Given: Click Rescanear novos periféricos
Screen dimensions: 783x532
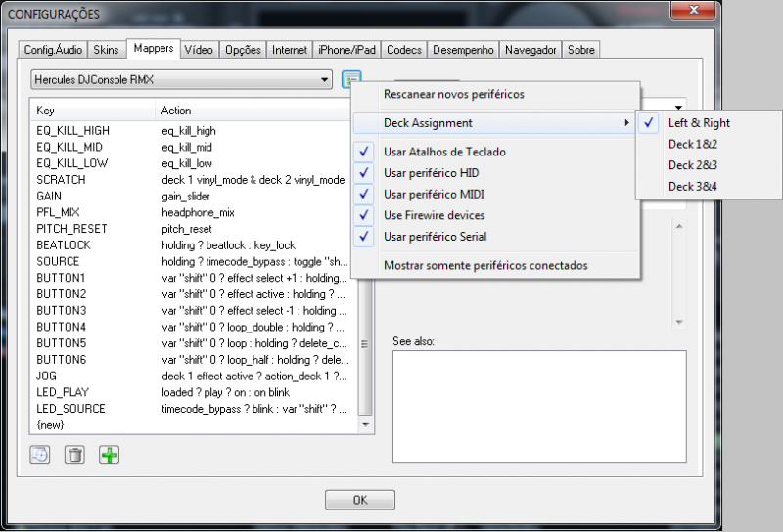Looking at the screenshot, I should (x=453, y=95).
